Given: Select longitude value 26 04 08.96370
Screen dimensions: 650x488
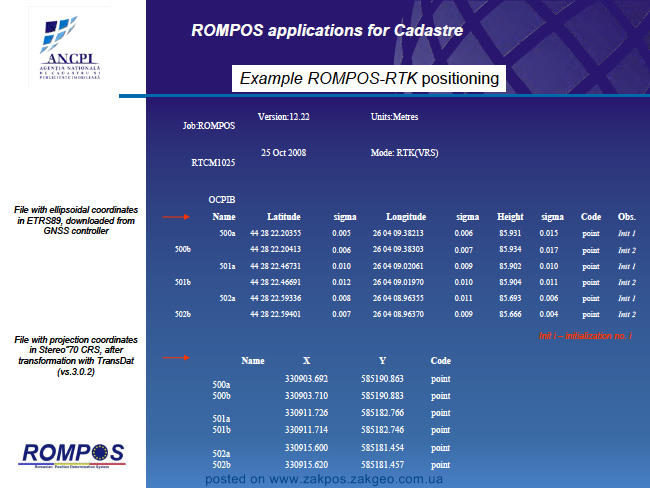Looking at the screenshot, I should (398, 314).
